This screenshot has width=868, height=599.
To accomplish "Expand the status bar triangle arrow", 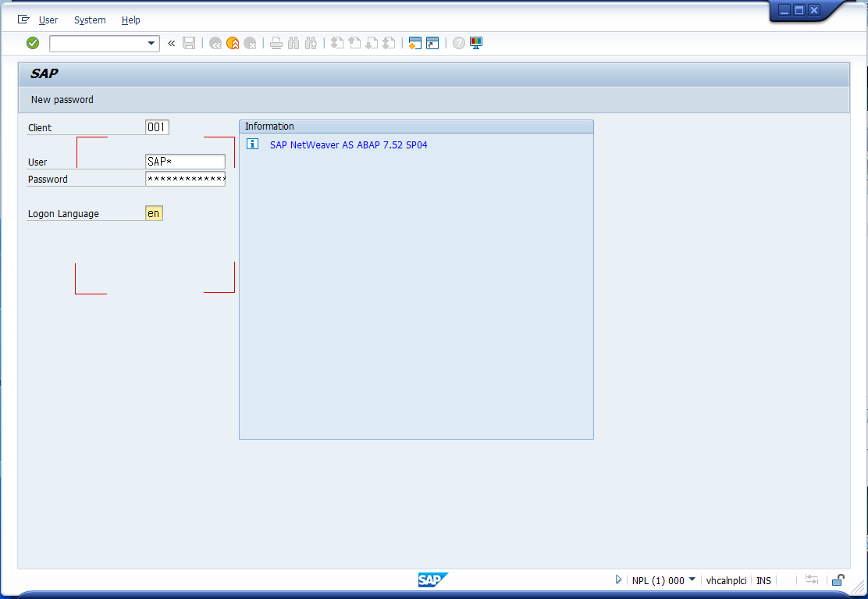I will 618,579.
